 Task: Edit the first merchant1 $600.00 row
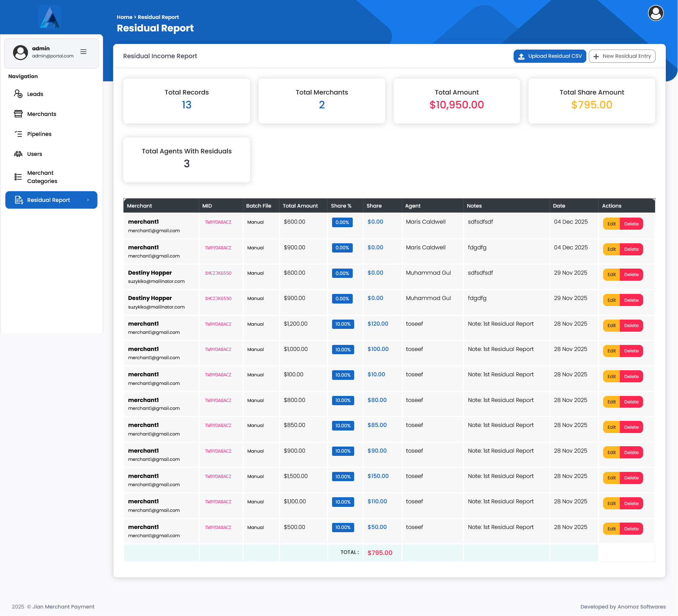click(611, 224)
